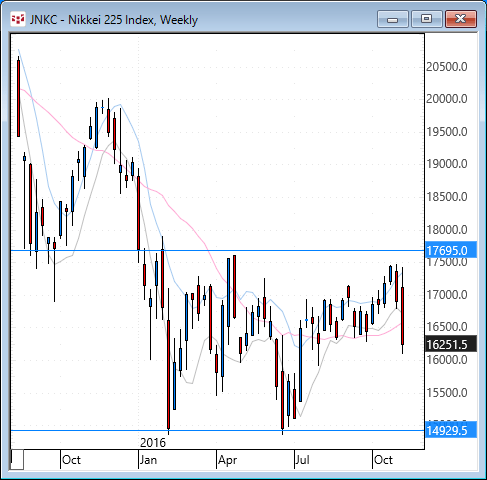The image size is (487, 480).
Task: Click the Jul label on time axis
Action: pyautogui.click(x=303, y=460)
